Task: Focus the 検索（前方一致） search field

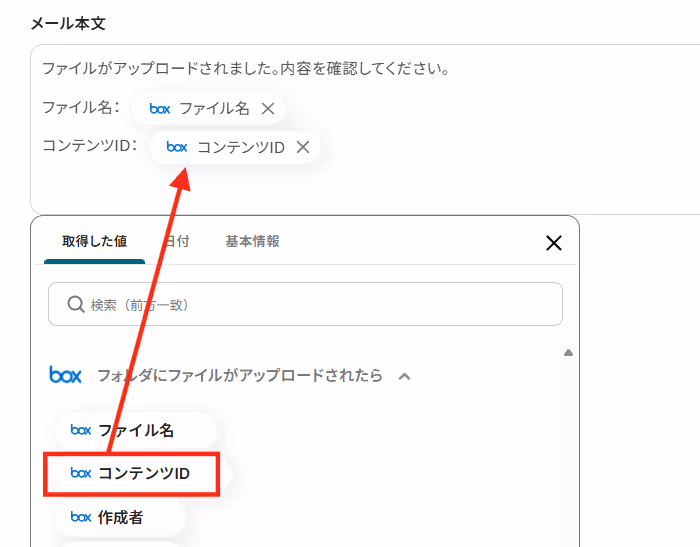Action: [305, 304]
